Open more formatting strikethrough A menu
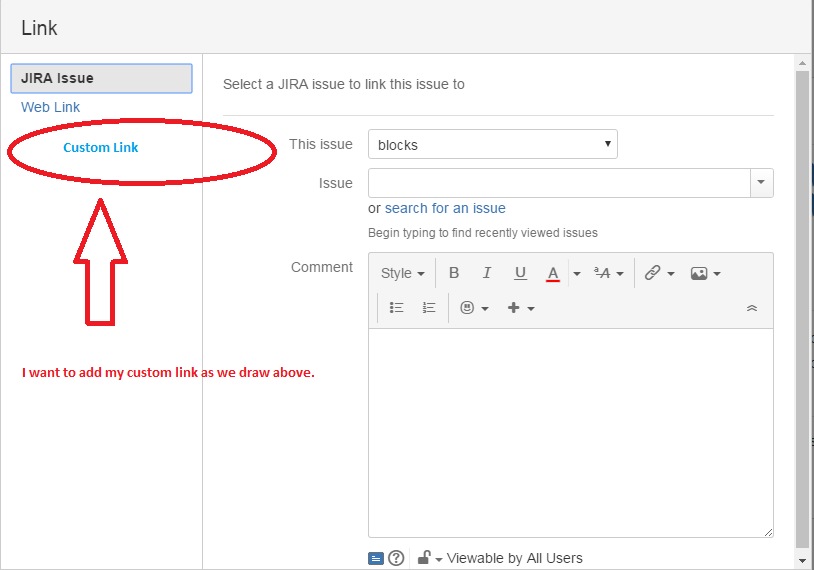This screenshot has height=570, width=814. 608,273
